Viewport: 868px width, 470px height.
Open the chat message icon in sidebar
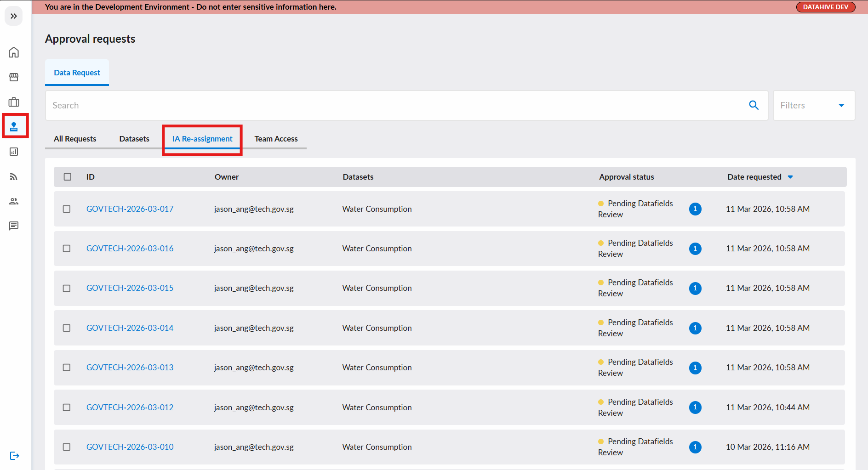(14, 226)
